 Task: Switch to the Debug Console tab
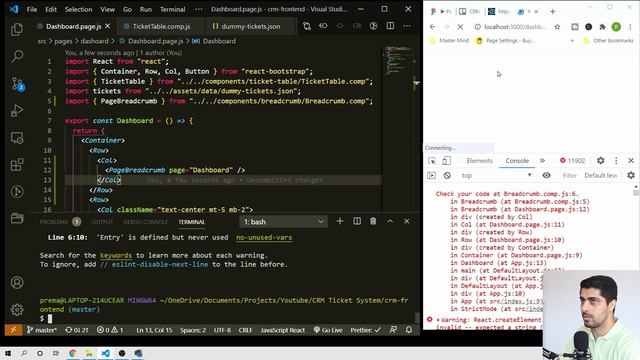146,222
